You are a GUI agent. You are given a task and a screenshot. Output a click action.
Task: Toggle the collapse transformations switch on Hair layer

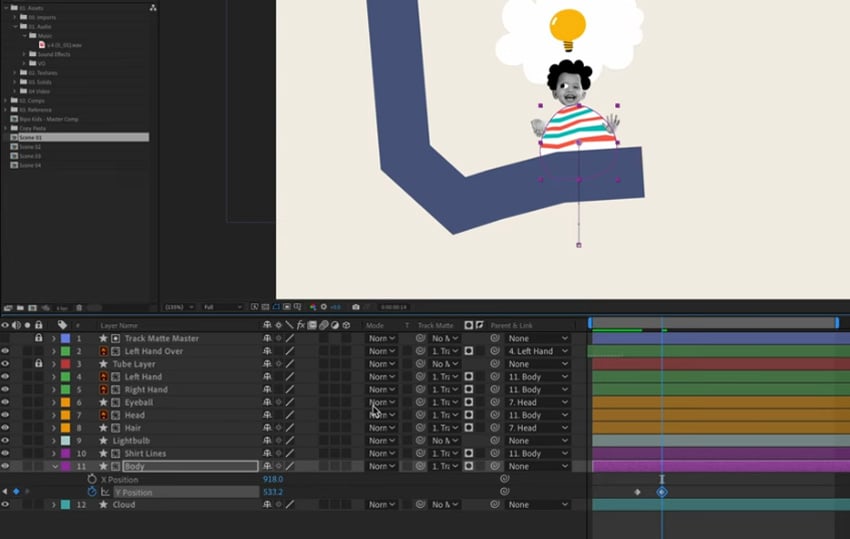point(278,428)
